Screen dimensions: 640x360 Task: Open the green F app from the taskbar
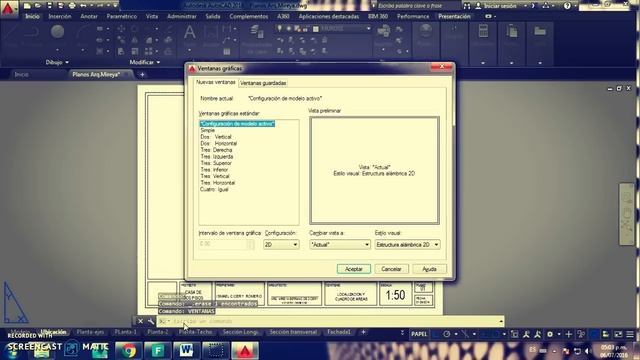coord(157,350)
